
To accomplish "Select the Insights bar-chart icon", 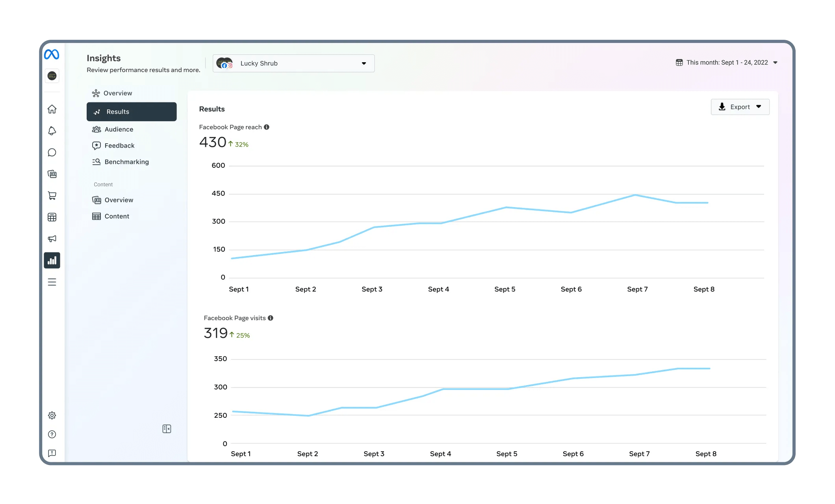I will click(x=52, y=260).
